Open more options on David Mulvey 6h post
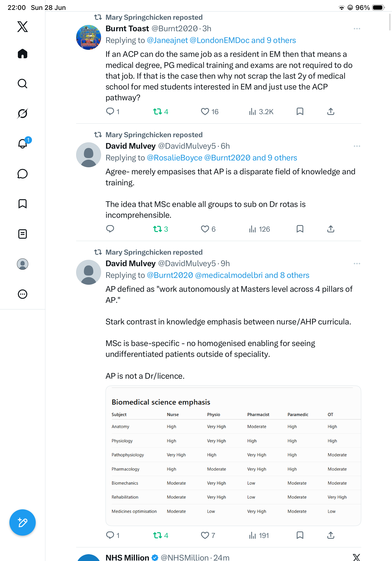This screenshot has height=561, width=392. pyautogui.click(x=357, y=146)
